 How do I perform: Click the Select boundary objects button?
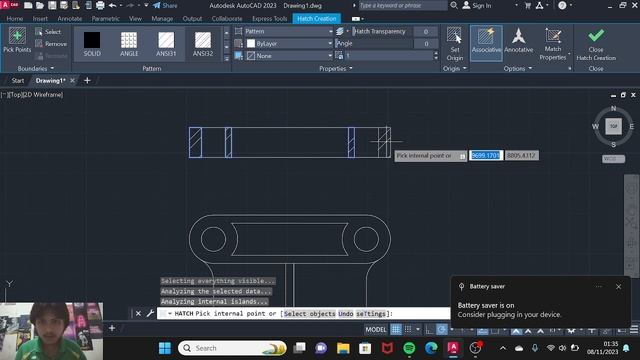point(48,32)
